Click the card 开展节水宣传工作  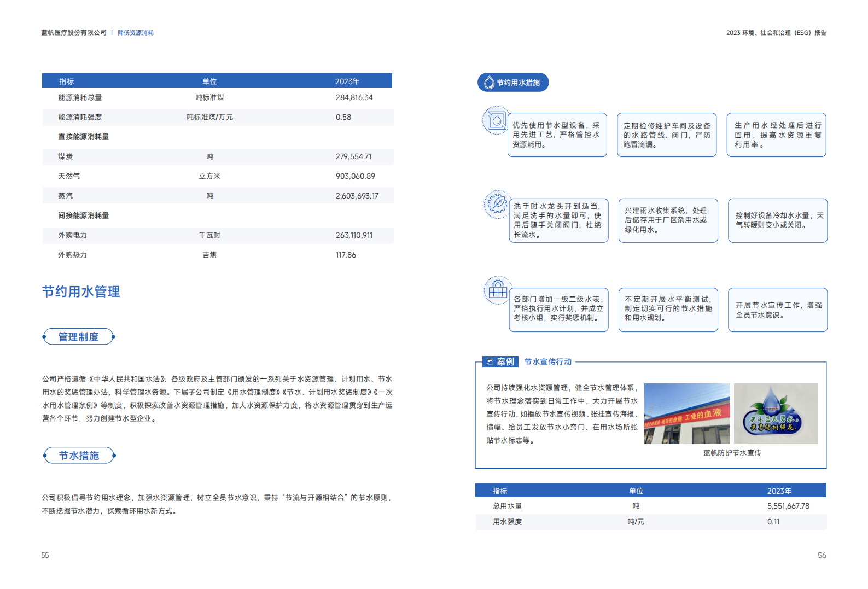click(778, 310)
